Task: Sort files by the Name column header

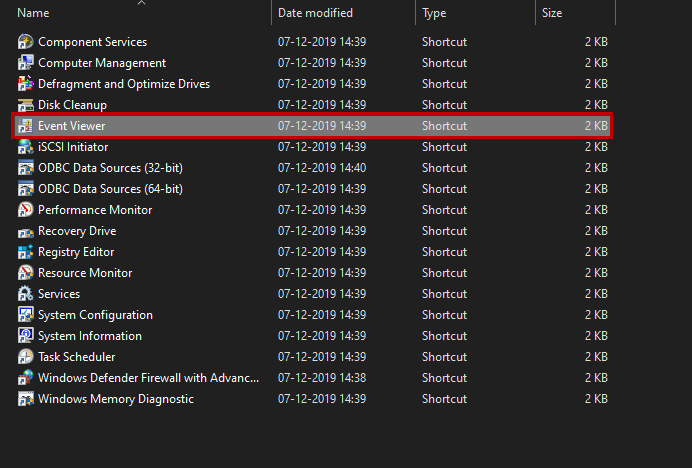Action: tap(34, 13)
